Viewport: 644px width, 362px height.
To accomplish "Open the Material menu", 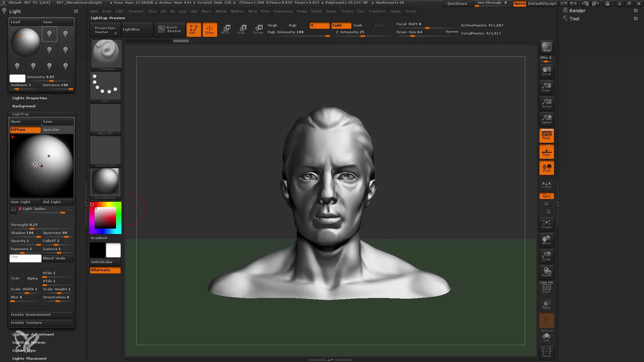I will [237, 11].
